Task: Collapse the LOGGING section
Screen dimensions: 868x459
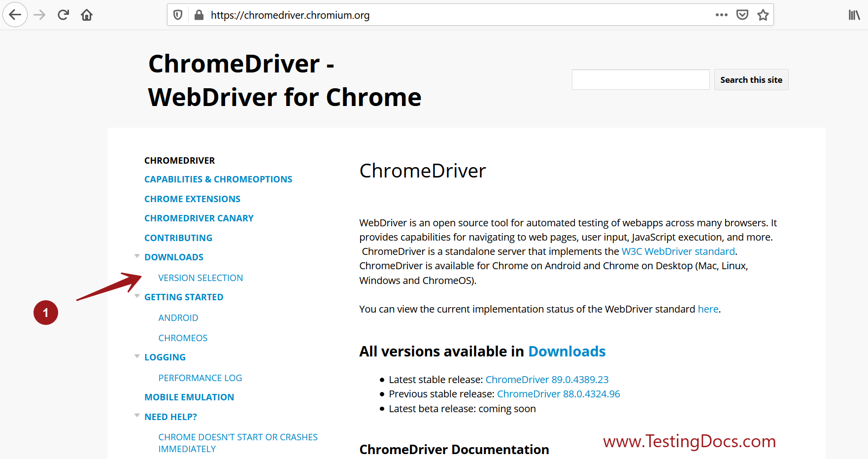Action: 137,355
